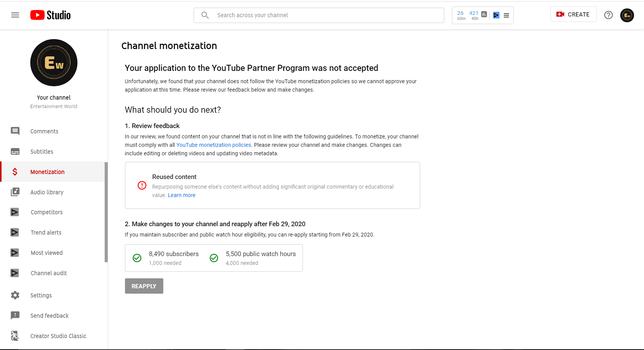The width and height of the screenshot is (644, 350).
Task: Click the CREATE button
Action: [573, 14]
